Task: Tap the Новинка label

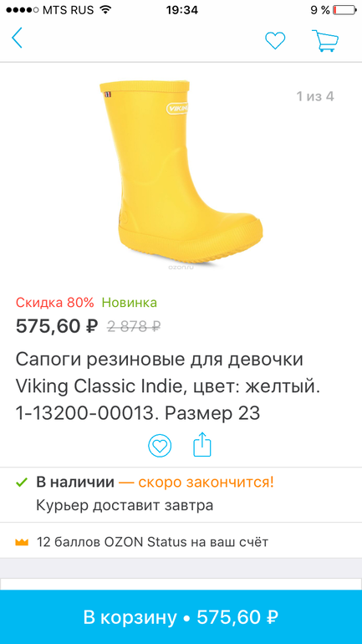Action: tap(130, 303)
